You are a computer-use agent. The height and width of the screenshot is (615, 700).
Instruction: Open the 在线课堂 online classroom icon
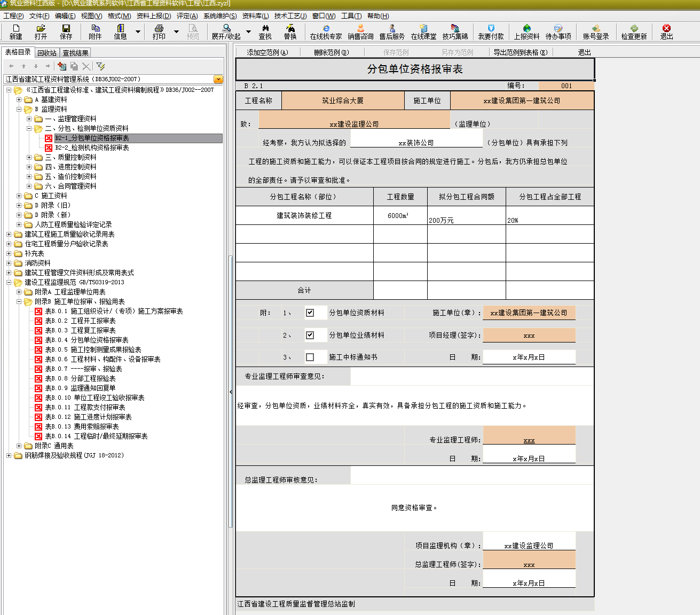[423, 32]
